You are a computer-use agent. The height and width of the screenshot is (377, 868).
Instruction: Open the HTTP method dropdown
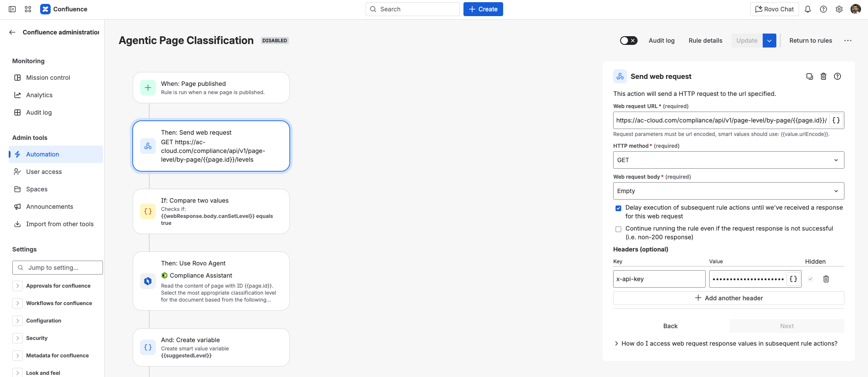[x=728, y=160]
